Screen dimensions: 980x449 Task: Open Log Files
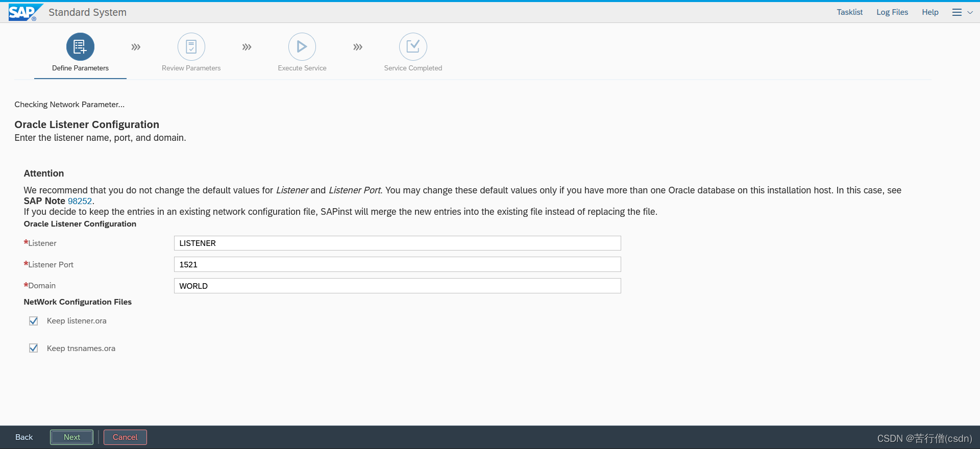tap(892, 12)
